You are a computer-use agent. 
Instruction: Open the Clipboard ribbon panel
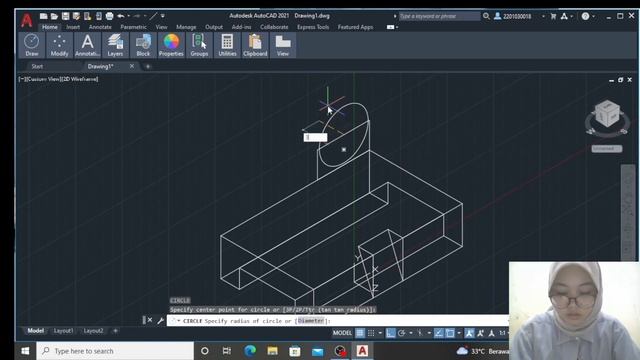[x=255, y=45]
